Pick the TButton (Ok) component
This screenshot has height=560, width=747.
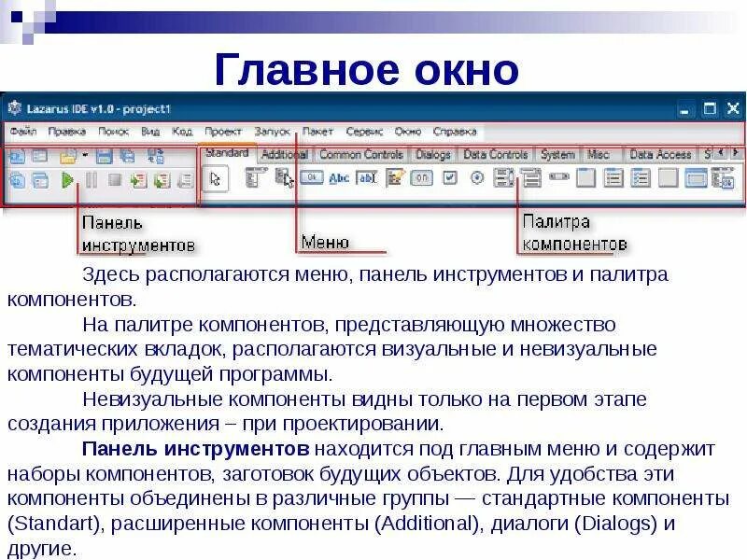tap(310, 179)
